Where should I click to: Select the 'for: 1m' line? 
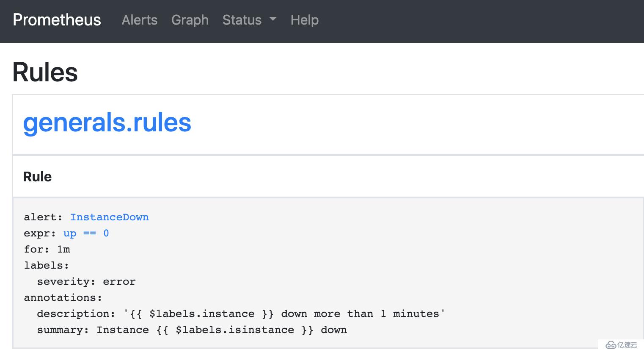pyautogui.click(x=47, y=249)
